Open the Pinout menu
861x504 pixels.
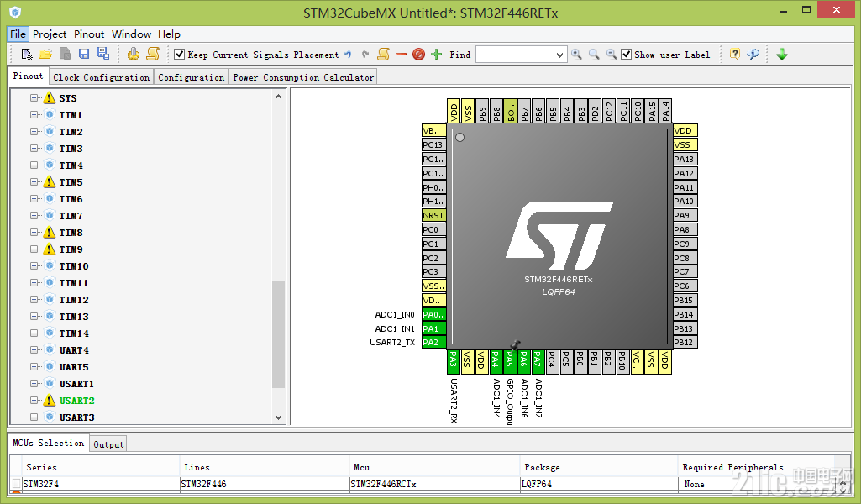coord(89,34)
